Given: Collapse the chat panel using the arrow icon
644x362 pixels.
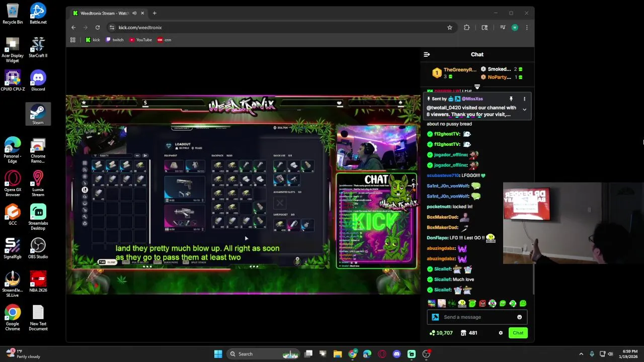Looking at the screenshot, I should [x=427, y=54].
